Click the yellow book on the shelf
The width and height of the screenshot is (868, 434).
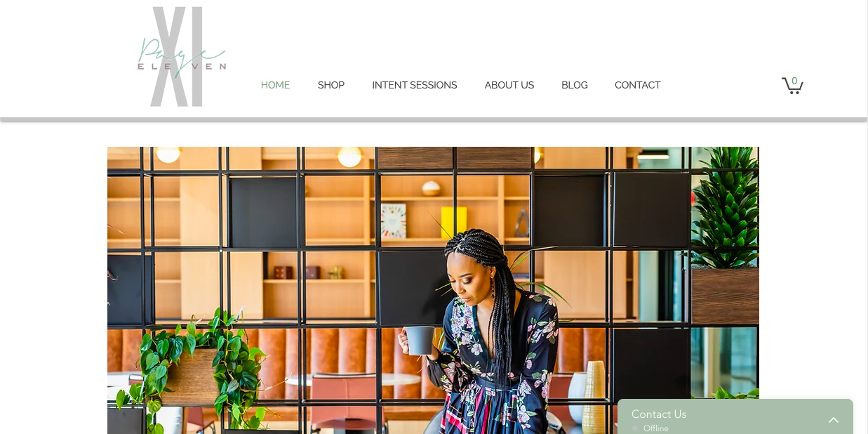point(453,222)
